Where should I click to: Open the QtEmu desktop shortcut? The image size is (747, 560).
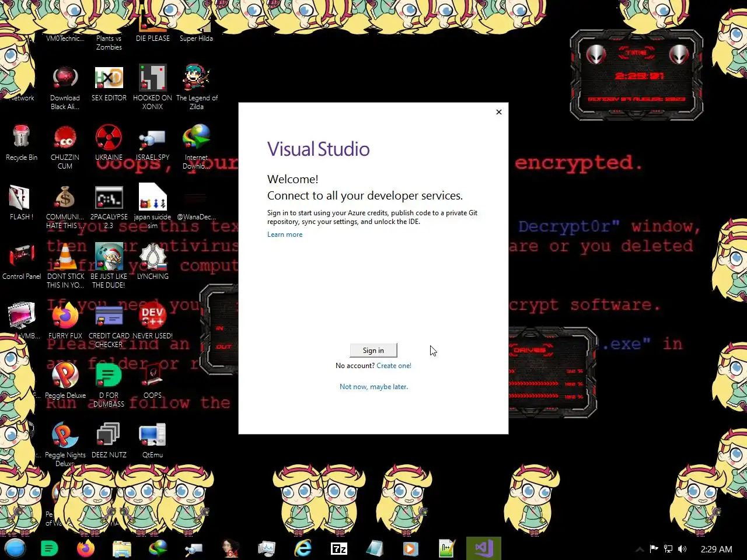pyautogui.click(x=152, y=440)
